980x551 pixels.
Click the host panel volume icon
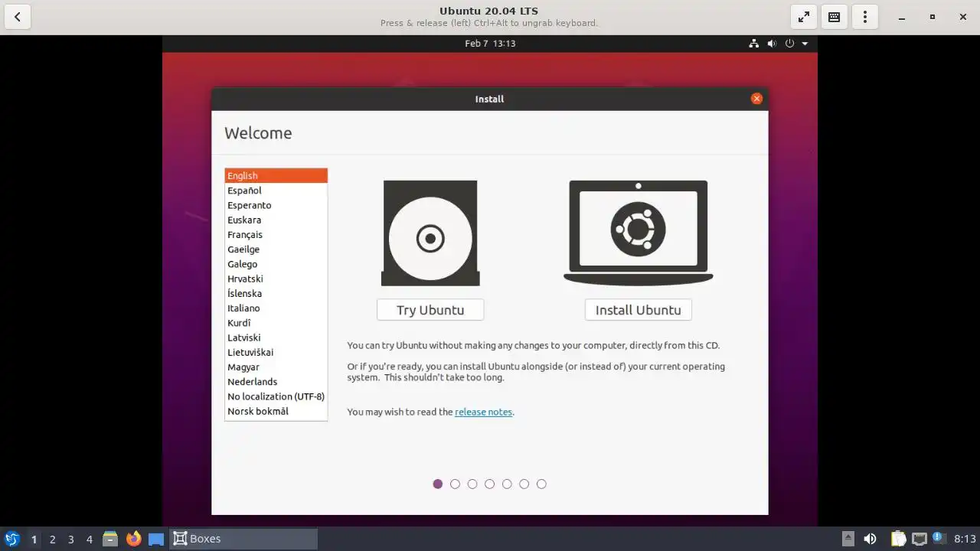pos(870,539)
